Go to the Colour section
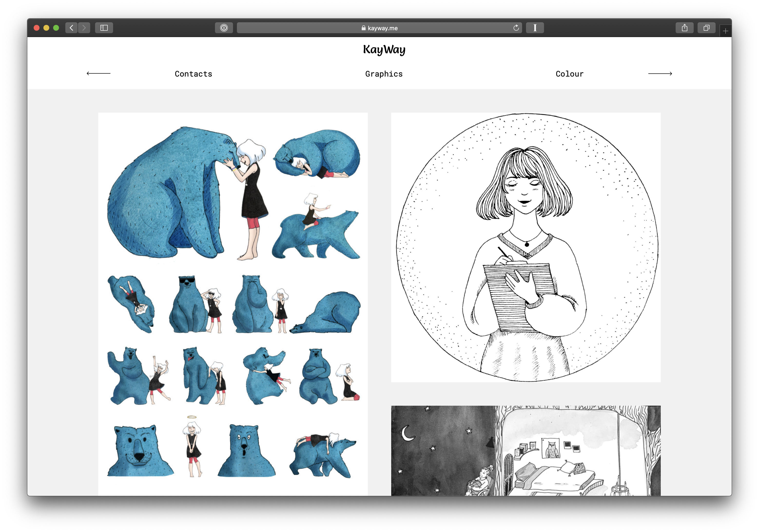The width and height of the screenshot is (759, 532). pyautogui.click(x=569, y=74)
